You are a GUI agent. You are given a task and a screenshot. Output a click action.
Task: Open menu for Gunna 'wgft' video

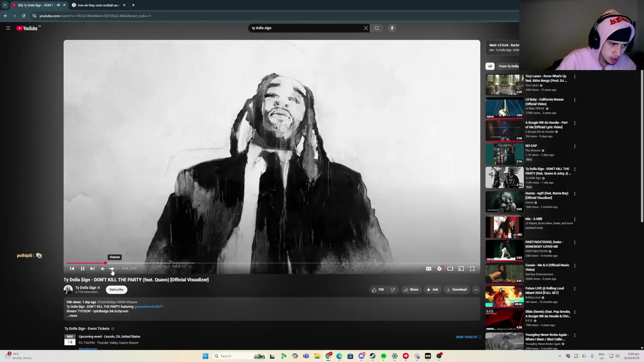[575, 194]
